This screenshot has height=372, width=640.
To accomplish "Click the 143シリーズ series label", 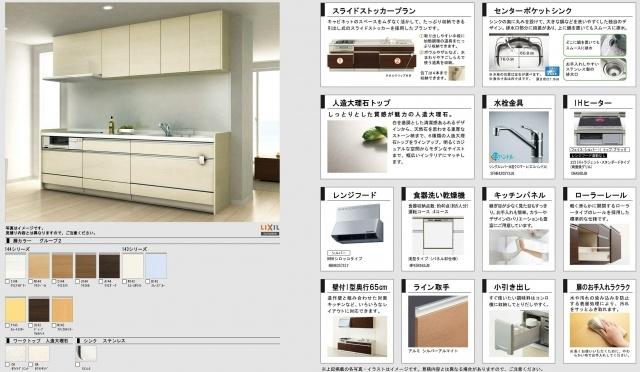I will [135, 249].
